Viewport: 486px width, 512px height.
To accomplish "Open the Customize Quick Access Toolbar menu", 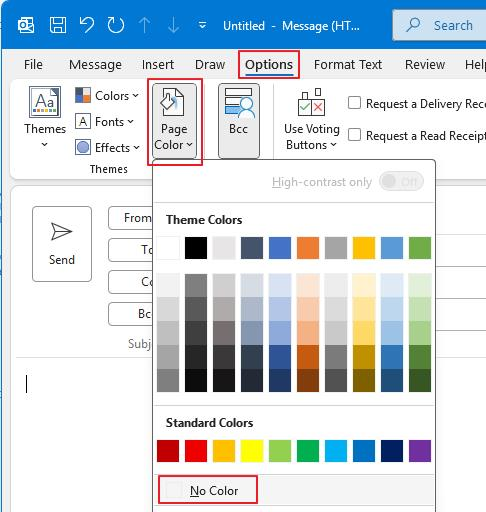I will tap(202, 25).
